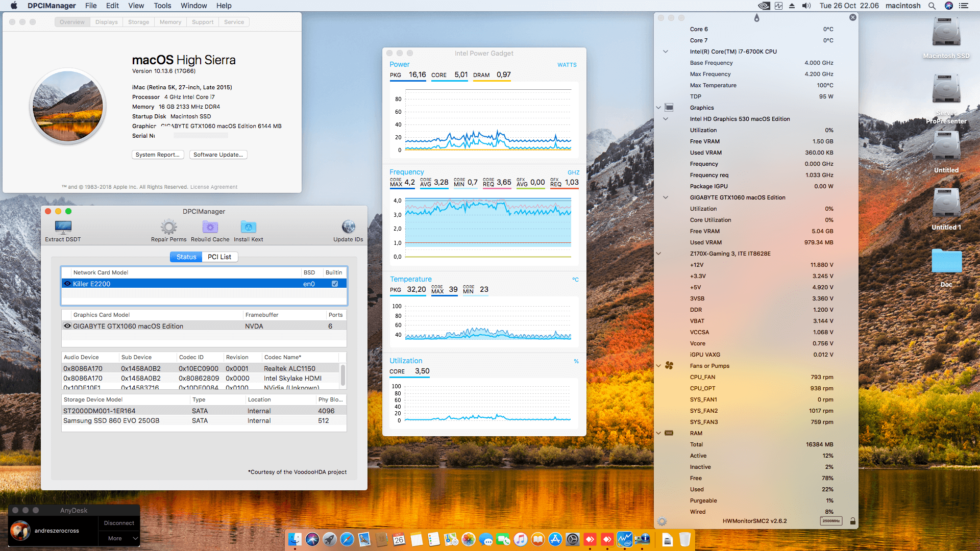This screenshot has width=980, height=551.
Task: Open Photos app from the Dock
Action: point(469,539)
